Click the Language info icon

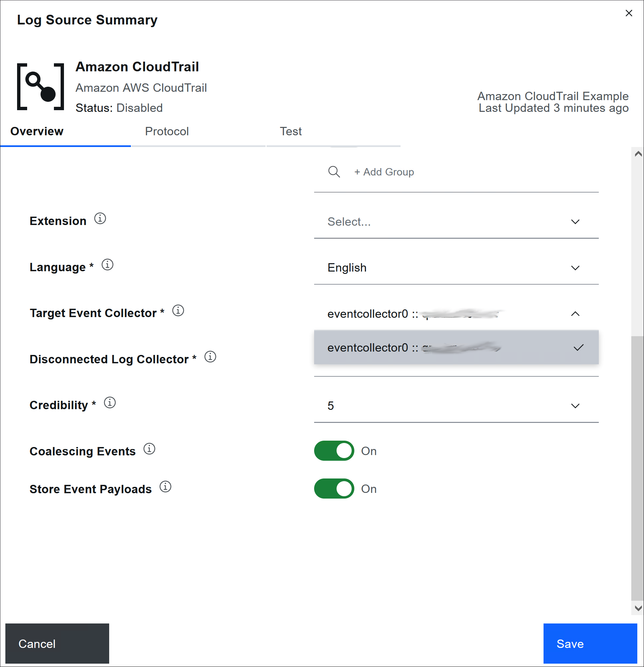click(x=108, y=265)
